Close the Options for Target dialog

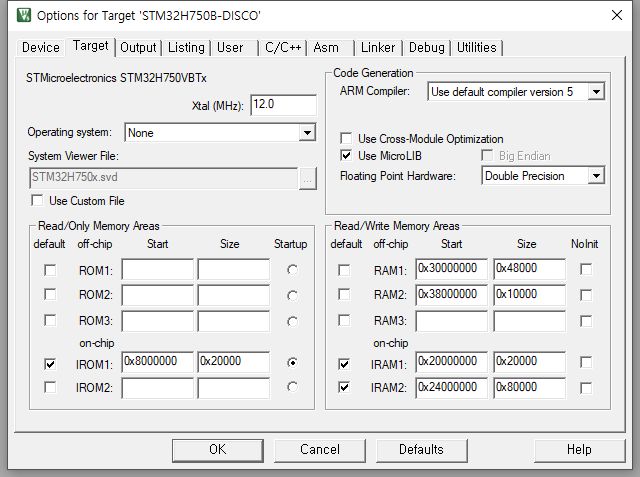point(616,16)
